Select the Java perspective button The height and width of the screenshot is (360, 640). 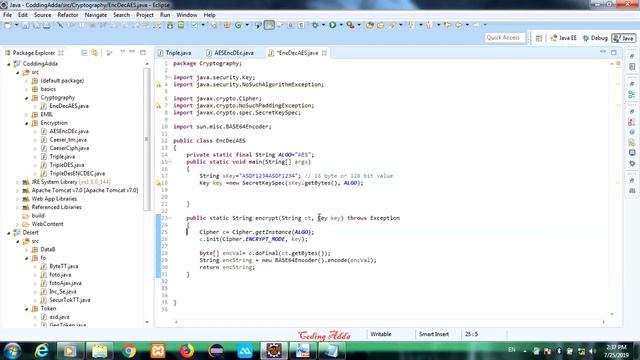624,38
